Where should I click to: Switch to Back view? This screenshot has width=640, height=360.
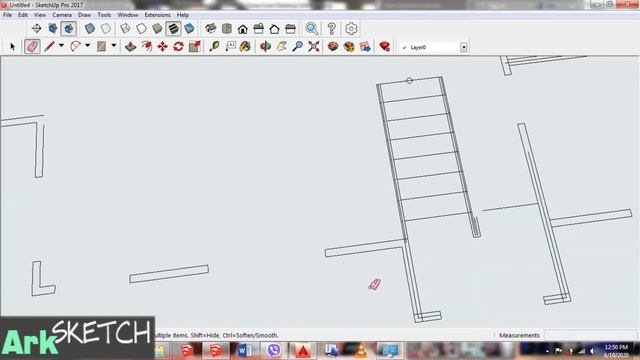[x=275, y=29]
